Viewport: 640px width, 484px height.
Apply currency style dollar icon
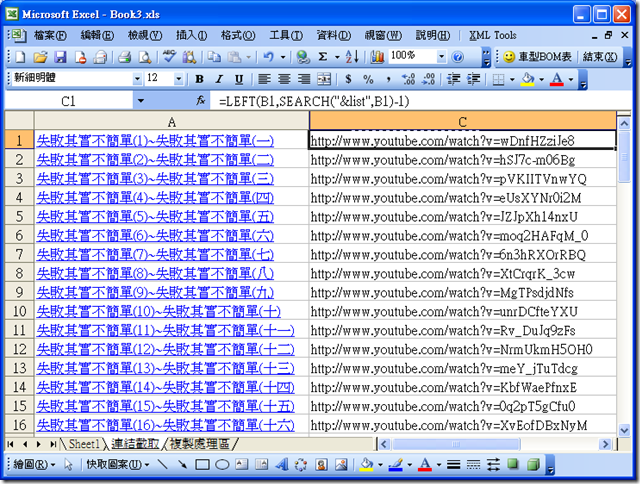[x=348, y=79]
